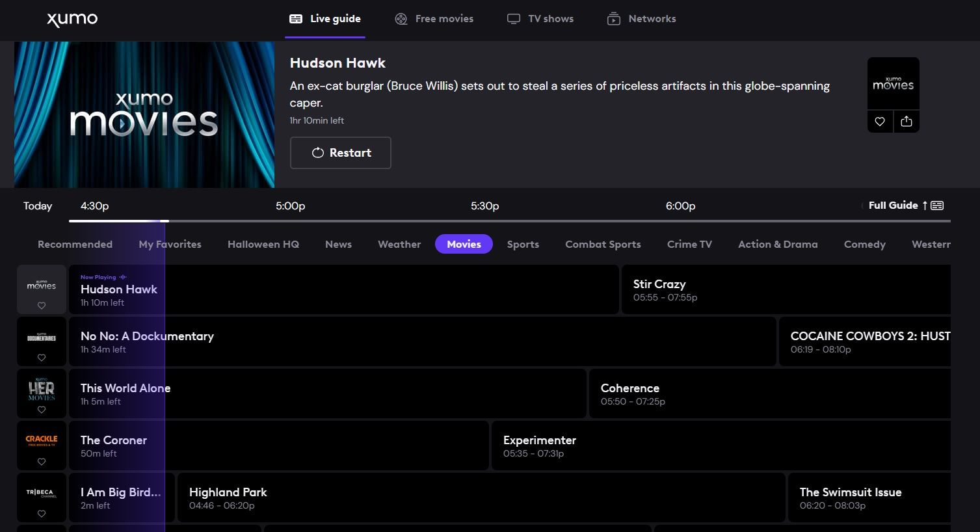Click the TV shows monitor icon
Image resolution: width=980 pixels, height=532 pixels.
click(x=514, y=19)
